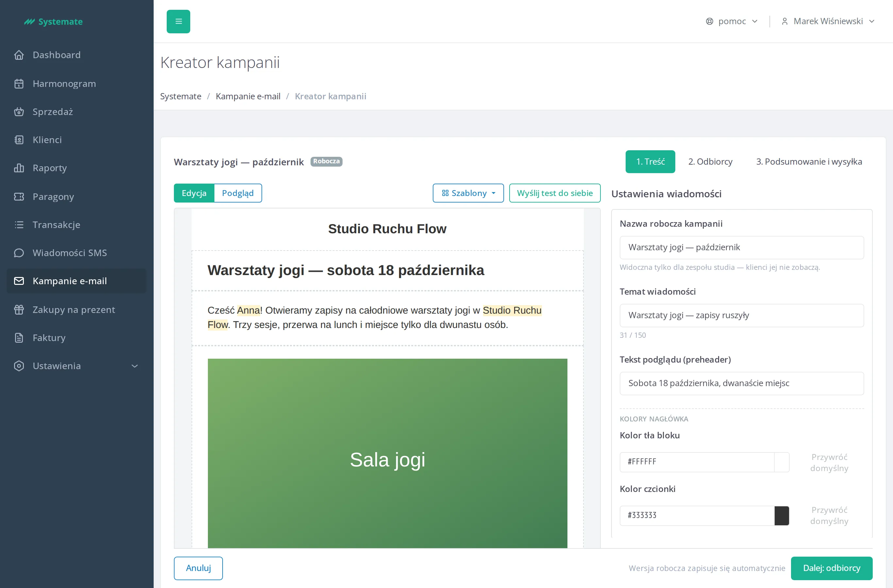This screenshot has height=588, width=893.
Task: Open Faktury document icon
Action: tap(19, 337)
